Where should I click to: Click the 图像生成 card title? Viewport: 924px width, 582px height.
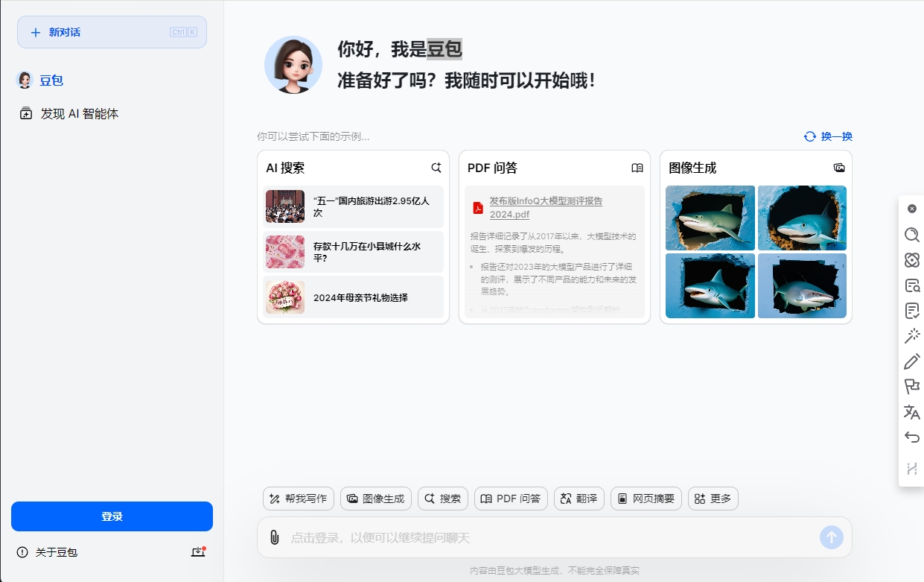(692, 168)
